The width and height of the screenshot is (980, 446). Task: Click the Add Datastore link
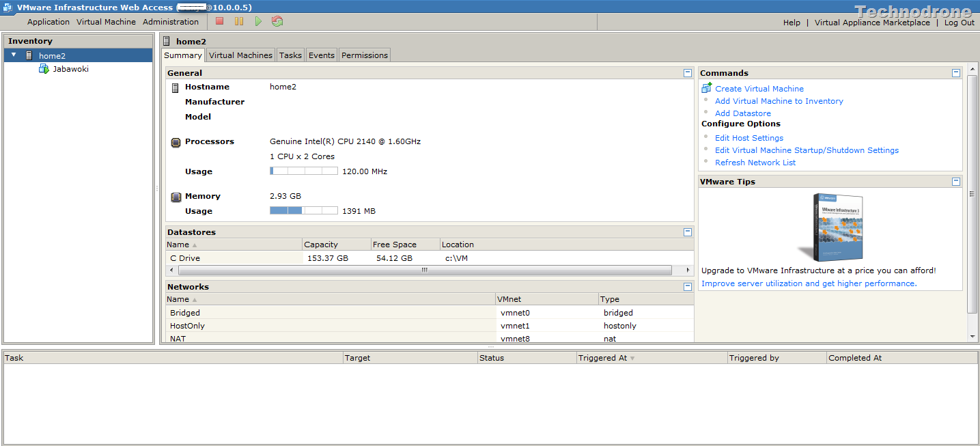pyautogui.click(x=743, y=113)
